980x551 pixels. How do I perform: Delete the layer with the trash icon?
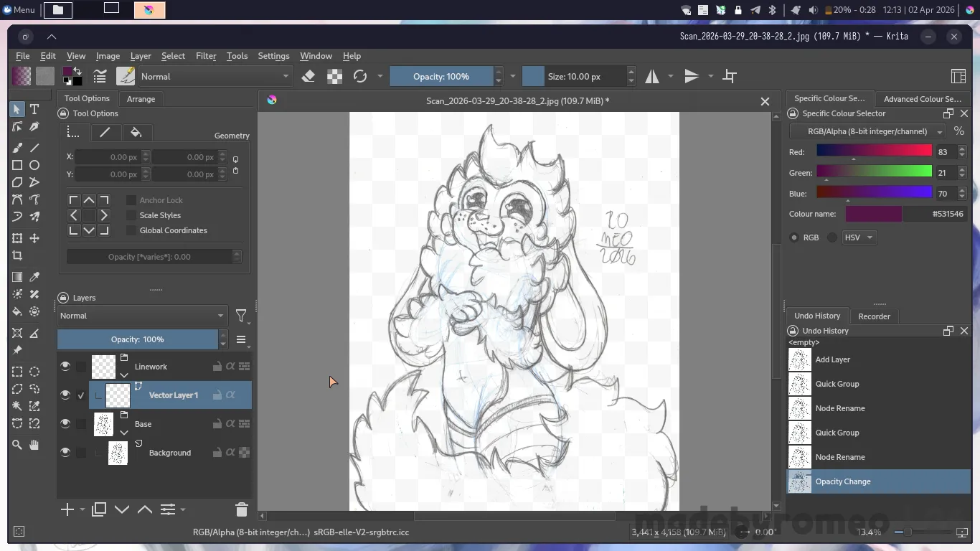[x=241, y=509]
